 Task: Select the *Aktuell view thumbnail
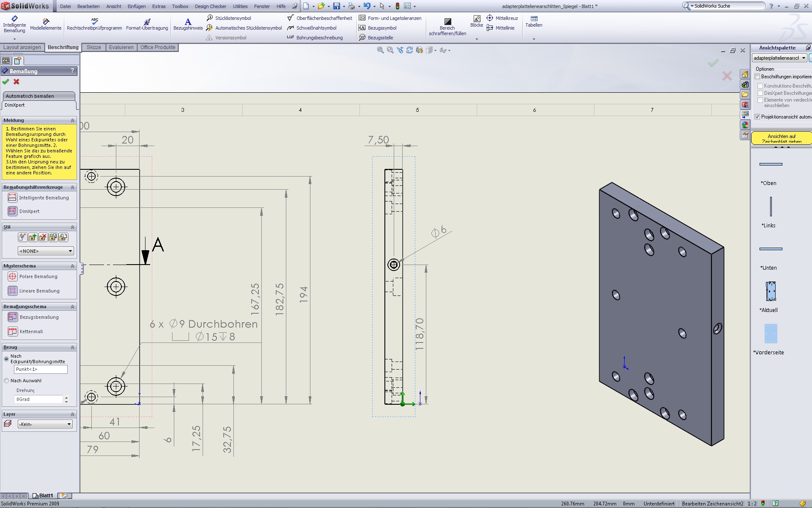click(x=771, y=291)
